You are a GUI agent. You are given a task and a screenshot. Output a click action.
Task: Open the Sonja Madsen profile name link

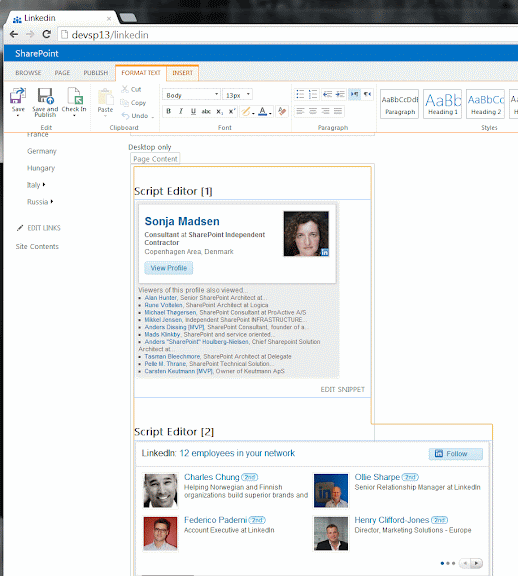pos(182,221)
